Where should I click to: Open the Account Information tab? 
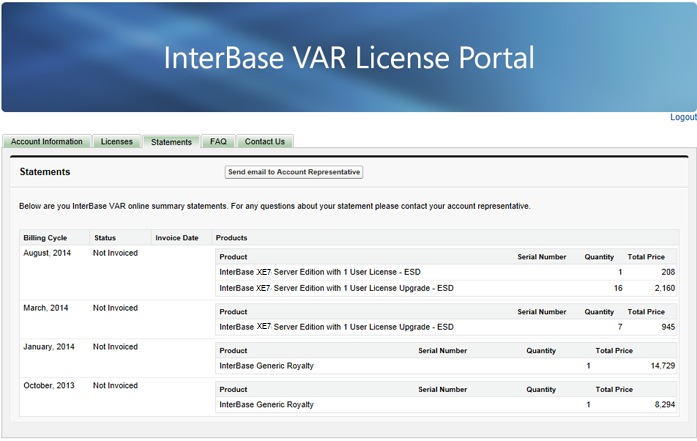coord(47,142)
